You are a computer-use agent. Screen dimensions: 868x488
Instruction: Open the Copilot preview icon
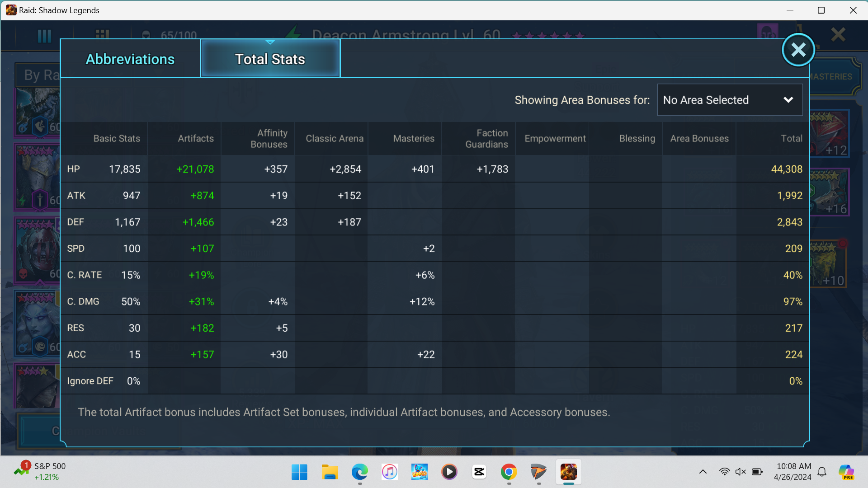(x=846, y=472)
